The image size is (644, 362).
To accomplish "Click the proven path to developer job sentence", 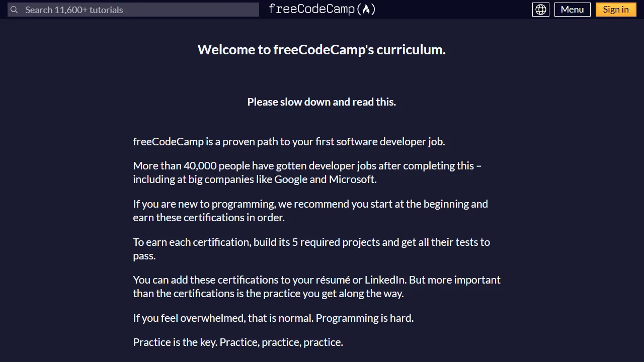I will pos(289,142).
